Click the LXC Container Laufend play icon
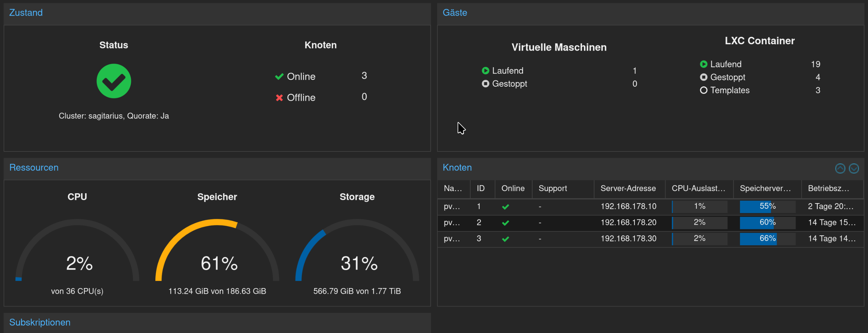 point(703,64)
